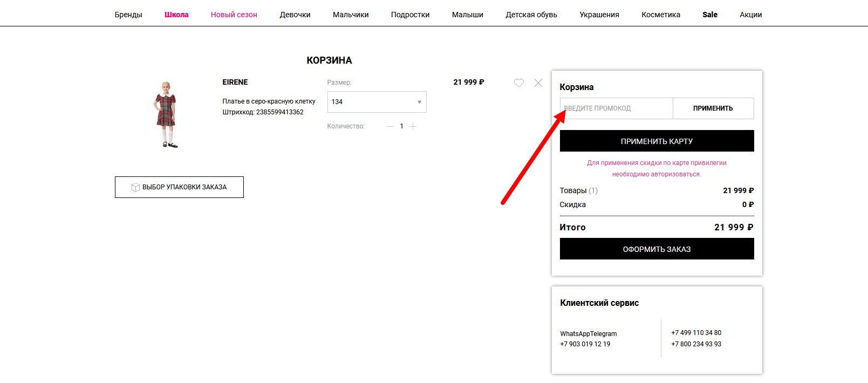Click the EIRENE brand name link
The height and width of the screenshot is (383, 868).
(235, 82)
